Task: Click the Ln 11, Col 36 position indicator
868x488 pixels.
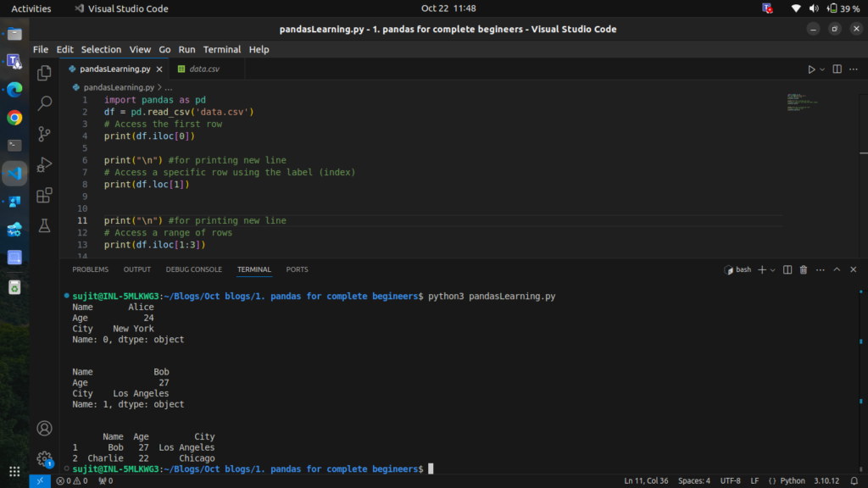Action: (648, 481)
